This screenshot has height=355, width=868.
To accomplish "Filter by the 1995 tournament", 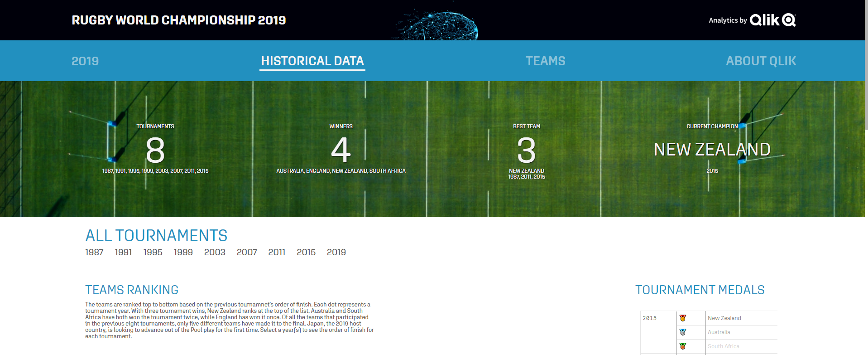I will pyautogui.click(x=153, y=253).
